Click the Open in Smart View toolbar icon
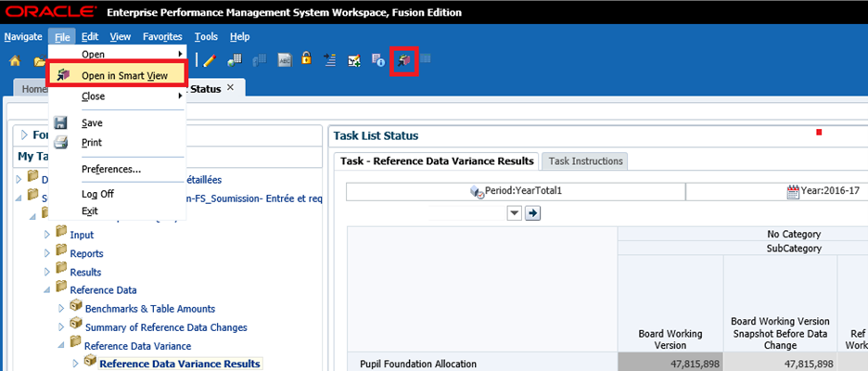This screenshot has width=868, height=371. point(403,60)
